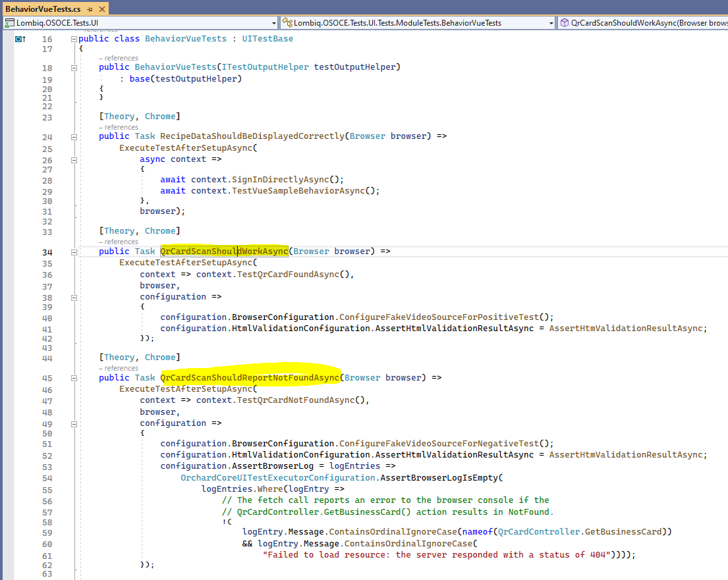Image resolution: width=728 pixels, height=580 pixels.
Task: Click RecipeDataShouldBeDisplayedCorrectly method name
Action: (x=252, y=136)
